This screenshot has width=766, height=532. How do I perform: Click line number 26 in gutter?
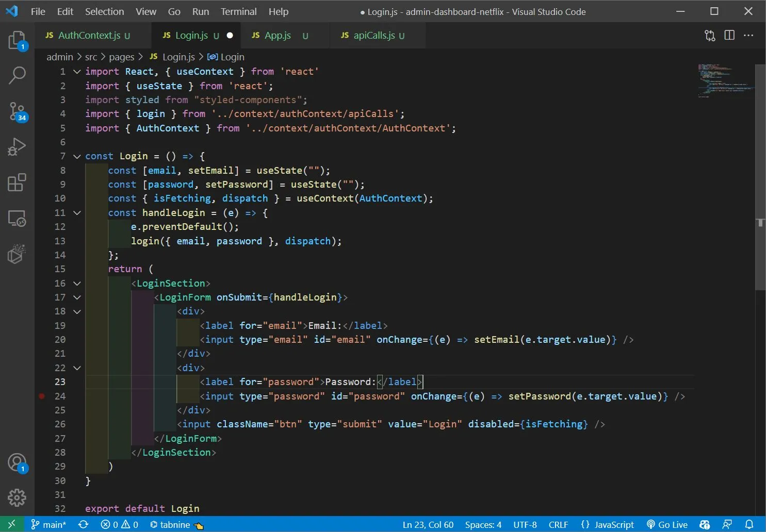[x=60, y=424]
